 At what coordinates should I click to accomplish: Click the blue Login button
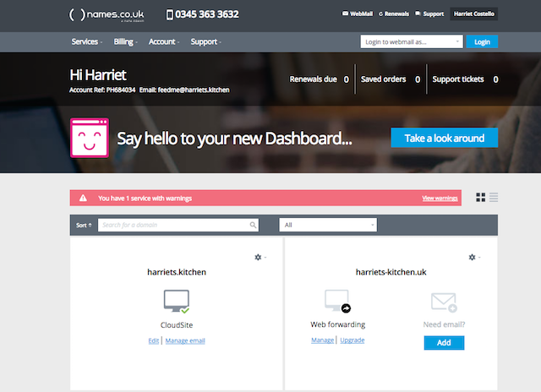482,41
